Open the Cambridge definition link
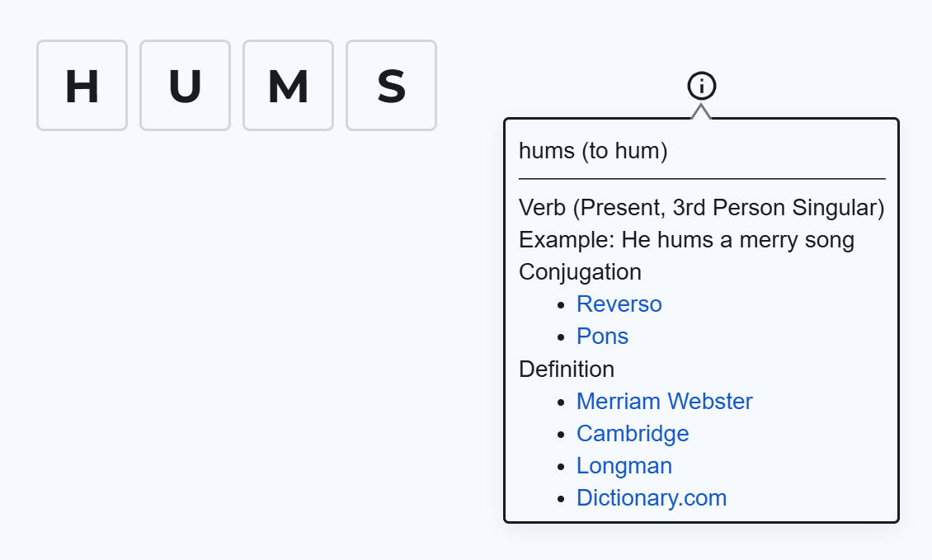 tap(633, 434)
